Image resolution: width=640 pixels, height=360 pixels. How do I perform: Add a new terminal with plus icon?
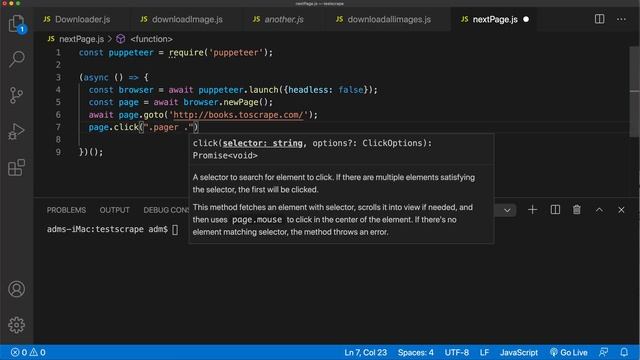(532, 210)
